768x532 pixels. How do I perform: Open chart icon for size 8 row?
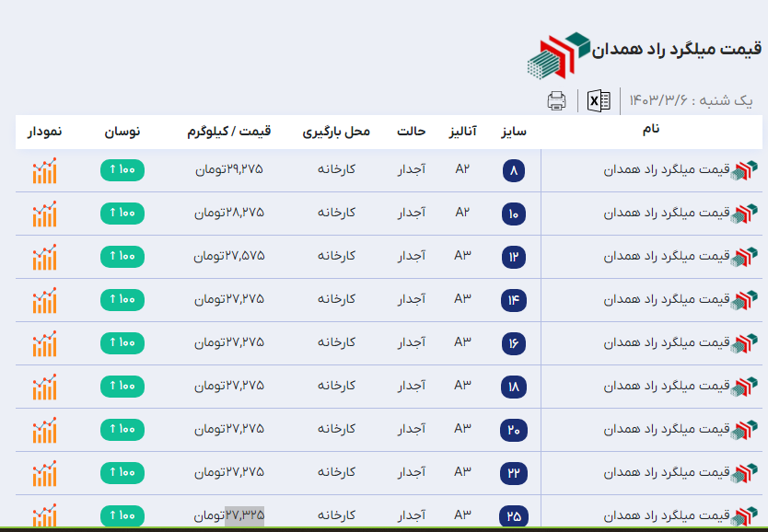click(44, 171)
